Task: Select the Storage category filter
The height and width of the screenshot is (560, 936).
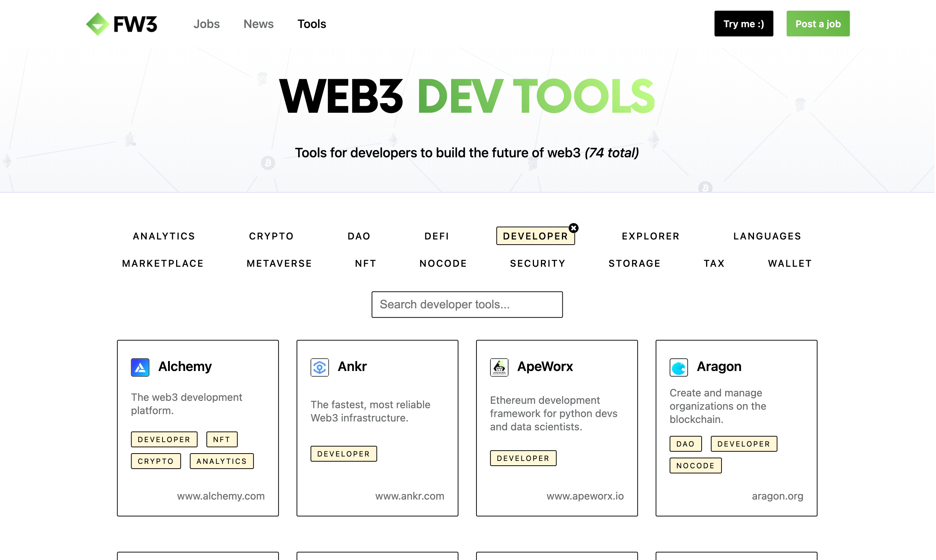Action: point(635,263)
